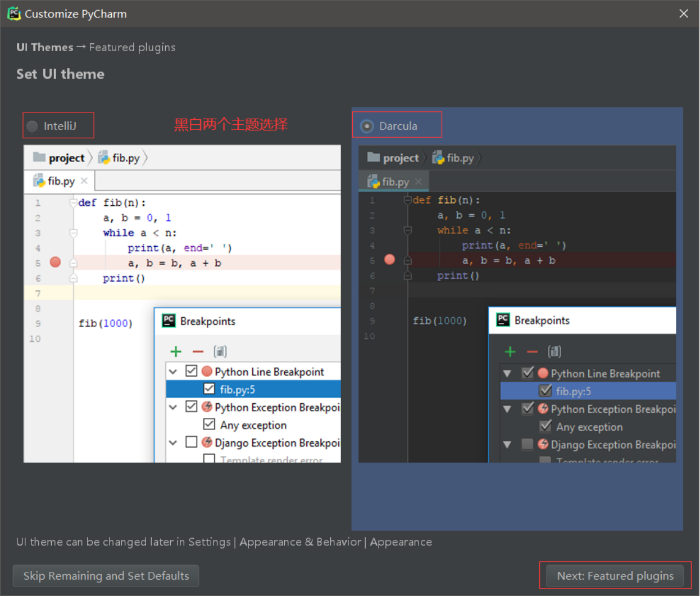Click def fib fold marker in Darcula preview
Viewport: 700px width, 596px height.
(408, 200)
